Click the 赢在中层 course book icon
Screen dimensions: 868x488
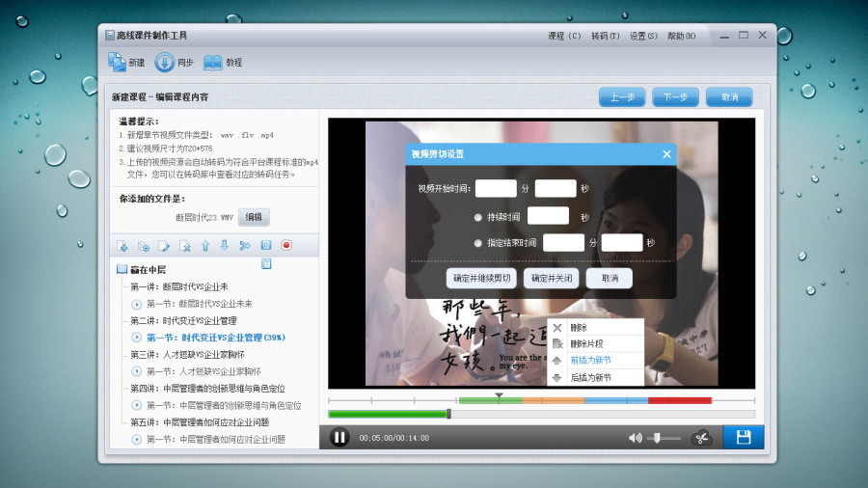[122, 269]
